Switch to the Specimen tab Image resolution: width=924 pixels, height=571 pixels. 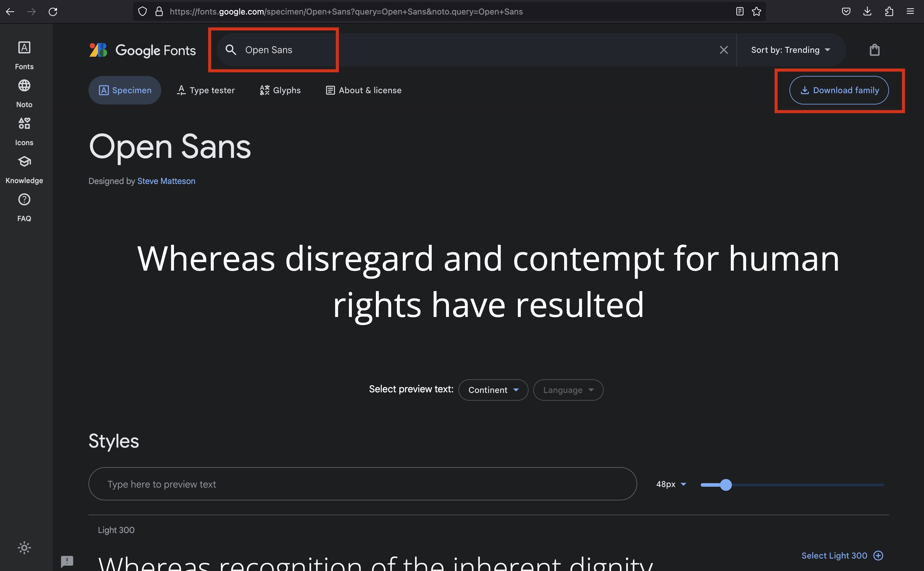click(x=125, y=90)
